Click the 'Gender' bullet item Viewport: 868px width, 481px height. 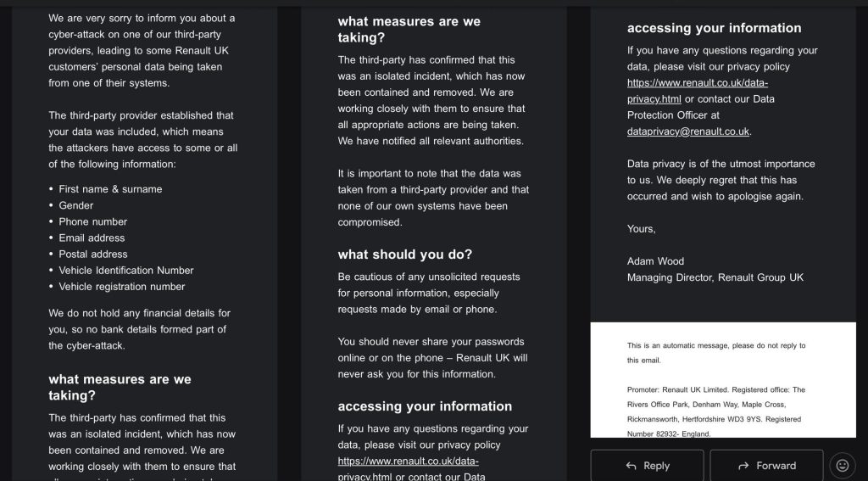76,205
